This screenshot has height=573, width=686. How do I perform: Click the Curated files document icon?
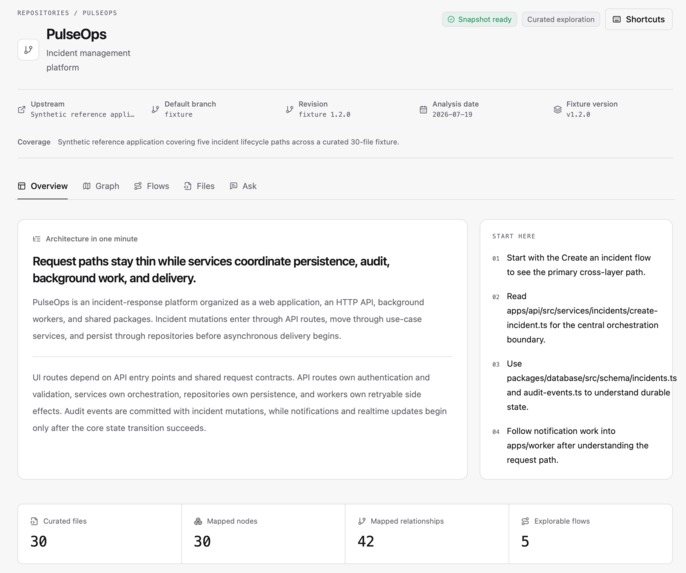[34, 521]
